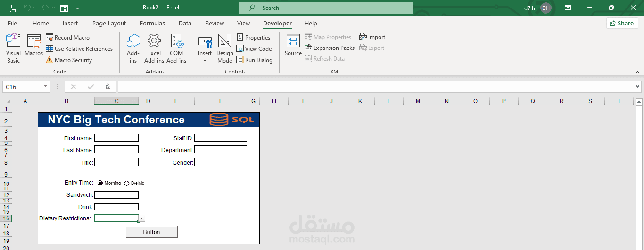Select column F header
This screenshot has width=644, height=250.
221,101
